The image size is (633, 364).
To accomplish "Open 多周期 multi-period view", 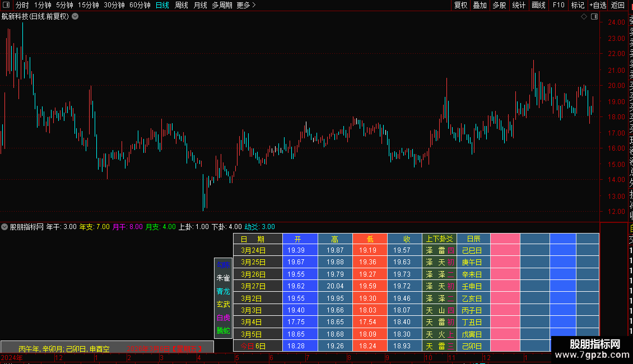I will point(222,5).
